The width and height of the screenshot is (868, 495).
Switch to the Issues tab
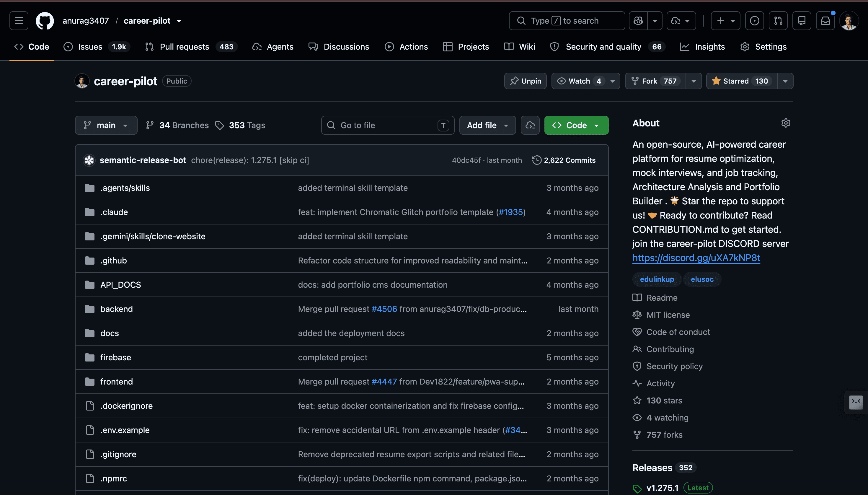tap(97, 47)
